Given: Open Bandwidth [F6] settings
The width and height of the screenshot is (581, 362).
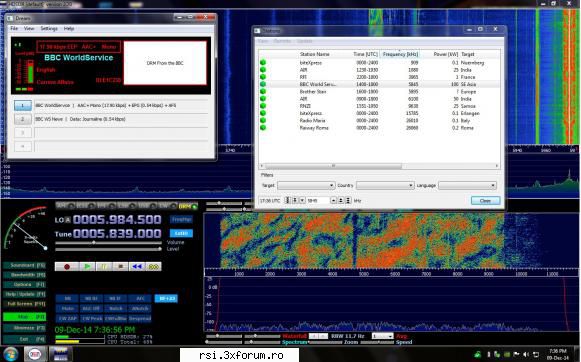Looking at the screenshot, I should coord(24,275).
